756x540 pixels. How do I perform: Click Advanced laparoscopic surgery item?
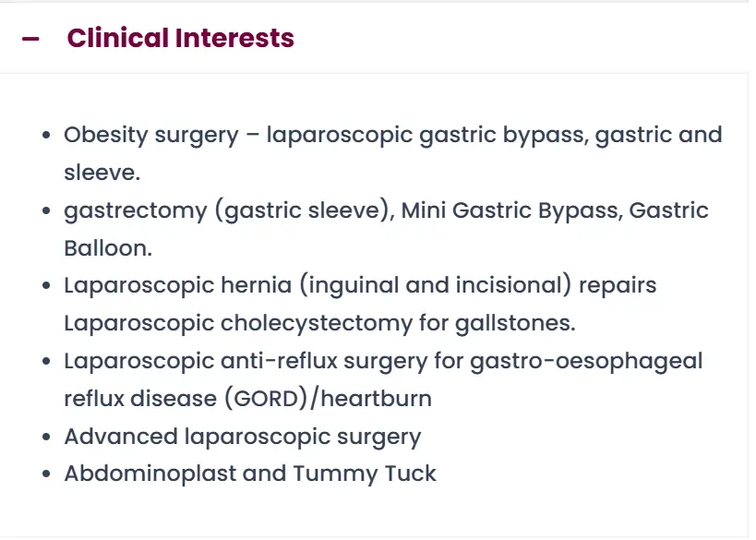242,437
